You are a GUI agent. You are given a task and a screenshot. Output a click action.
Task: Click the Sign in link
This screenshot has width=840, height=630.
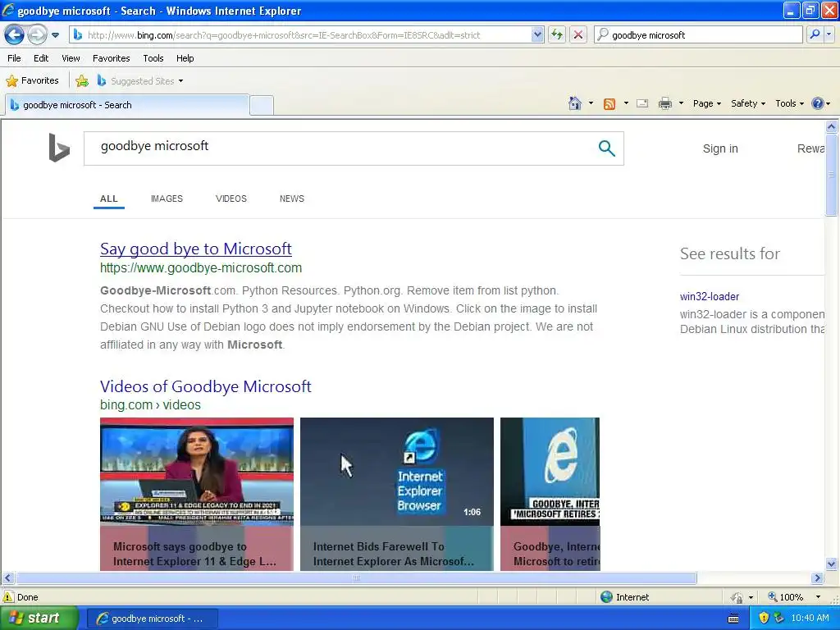(x=720, y=149)
